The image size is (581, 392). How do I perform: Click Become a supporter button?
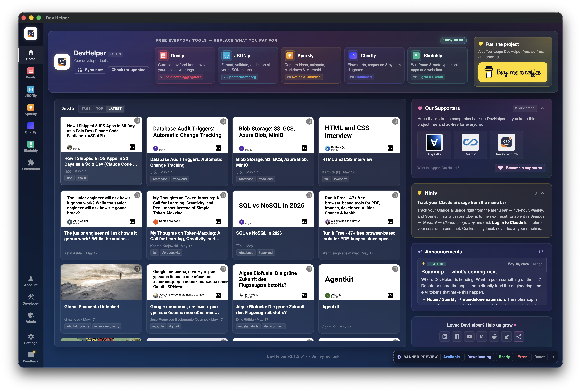coord(520,168)
